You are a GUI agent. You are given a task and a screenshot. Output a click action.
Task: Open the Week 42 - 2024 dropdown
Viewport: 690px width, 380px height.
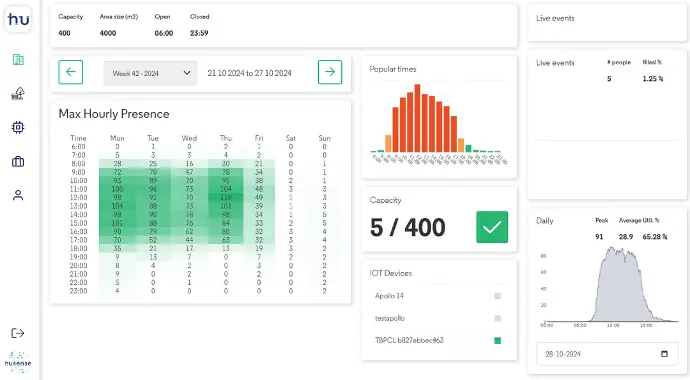click(150, 73)
